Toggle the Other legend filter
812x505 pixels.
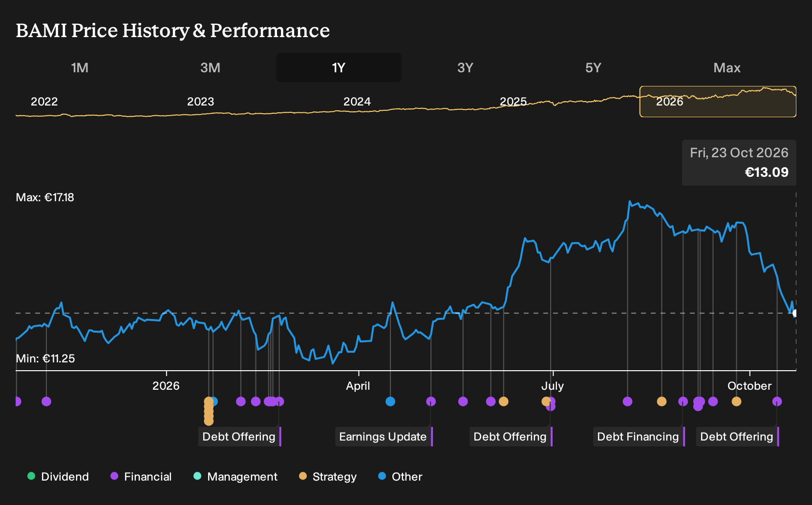(400, 477)
